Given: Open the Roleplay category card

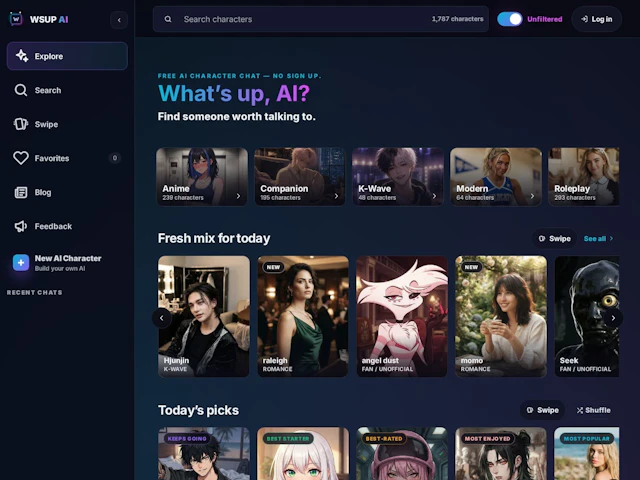Looking at the screenshot, I should 584,177.
